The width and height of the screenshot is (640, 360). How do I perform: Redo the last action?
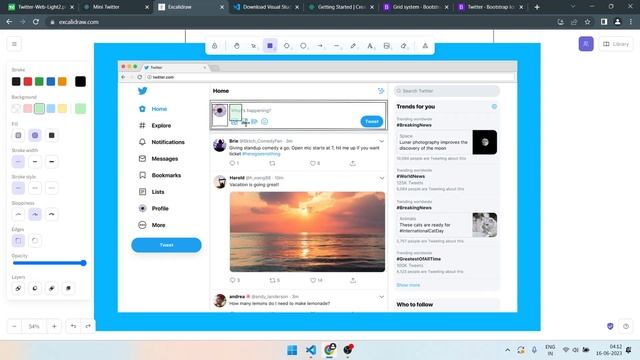88,326
